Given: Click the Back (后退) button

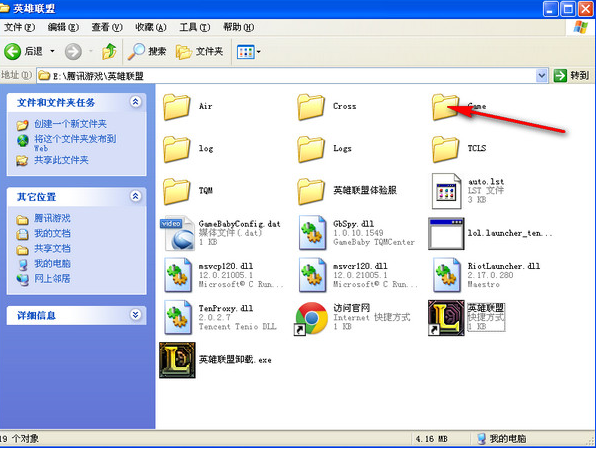Looking at the screenshot, I should pos(24,51).
